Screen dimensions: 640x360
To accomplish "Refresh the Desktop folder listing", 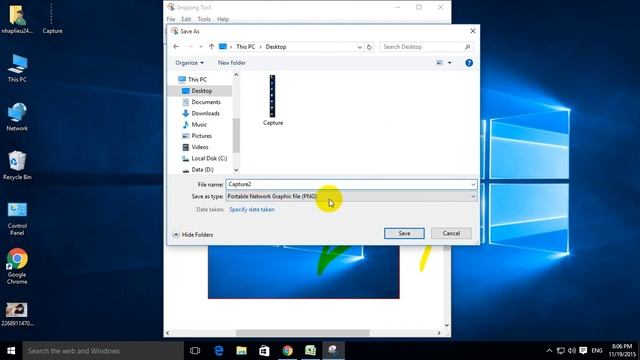I will tap(369, 47).
